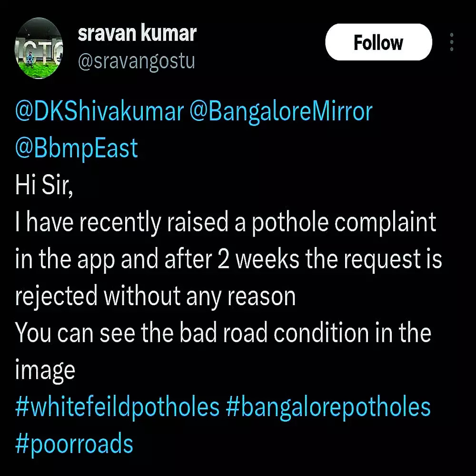
Task: Click the phrase "2 weeks" in the tweet
Action: (x=258, y=259)
